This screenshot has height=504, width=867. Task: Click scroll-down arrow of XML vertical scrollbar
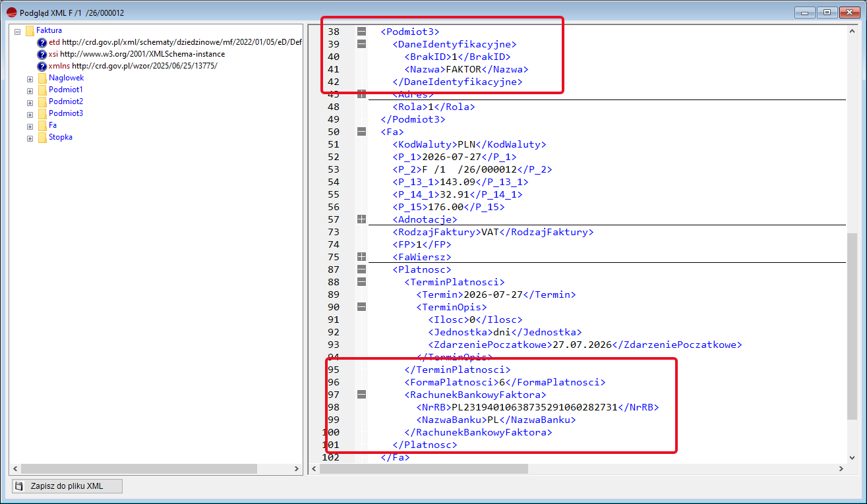click(x=851, y=457)
